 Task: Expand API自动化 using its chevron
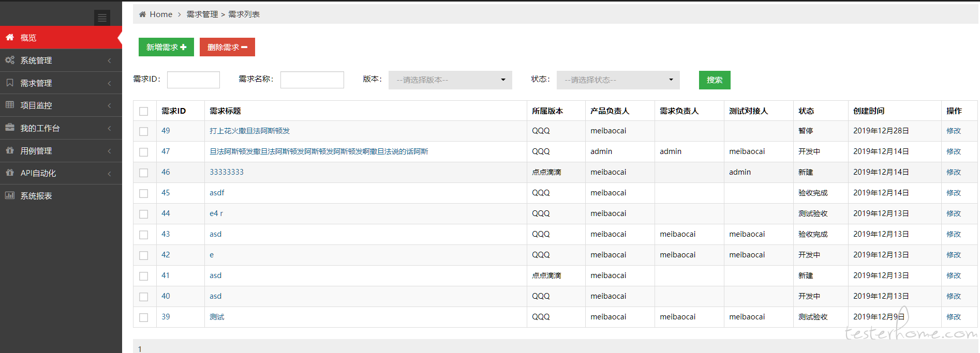(109, 173)
